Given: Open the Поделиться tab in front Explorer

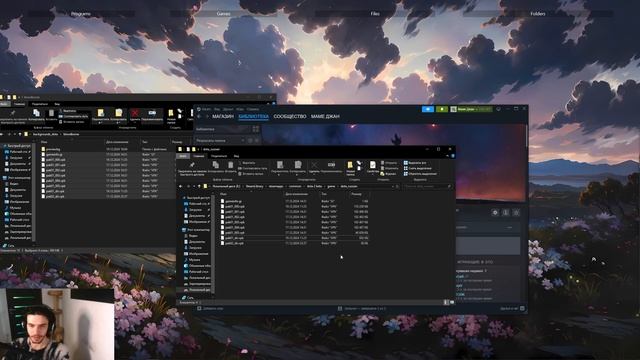Looking at the screenshot, I should coord(219,156).
